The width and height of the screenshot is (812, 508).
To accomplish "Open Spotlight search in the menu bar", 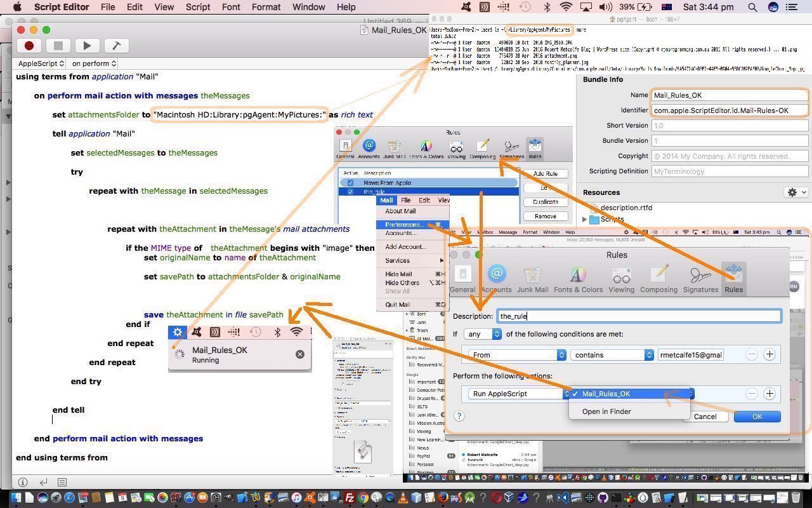I will 752,7.
